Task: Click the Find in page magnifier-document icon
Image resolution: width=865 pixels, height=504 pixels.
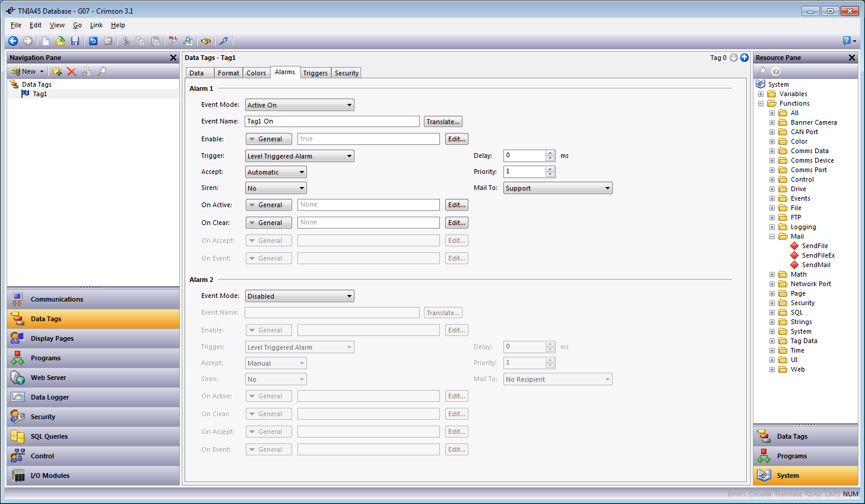Action: pyautogui.click(x=188, y=41)
